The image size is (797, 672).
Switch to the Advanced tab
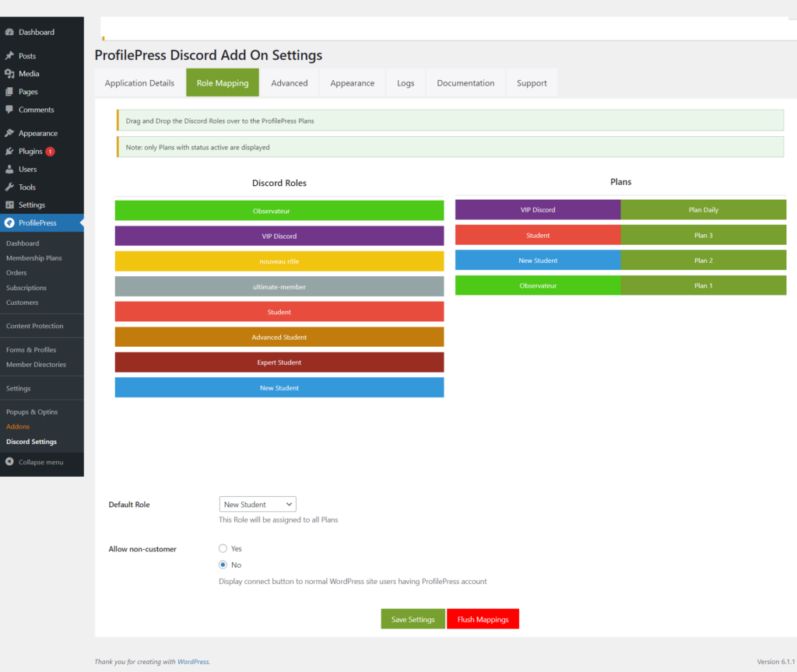(x=290, y=82)
